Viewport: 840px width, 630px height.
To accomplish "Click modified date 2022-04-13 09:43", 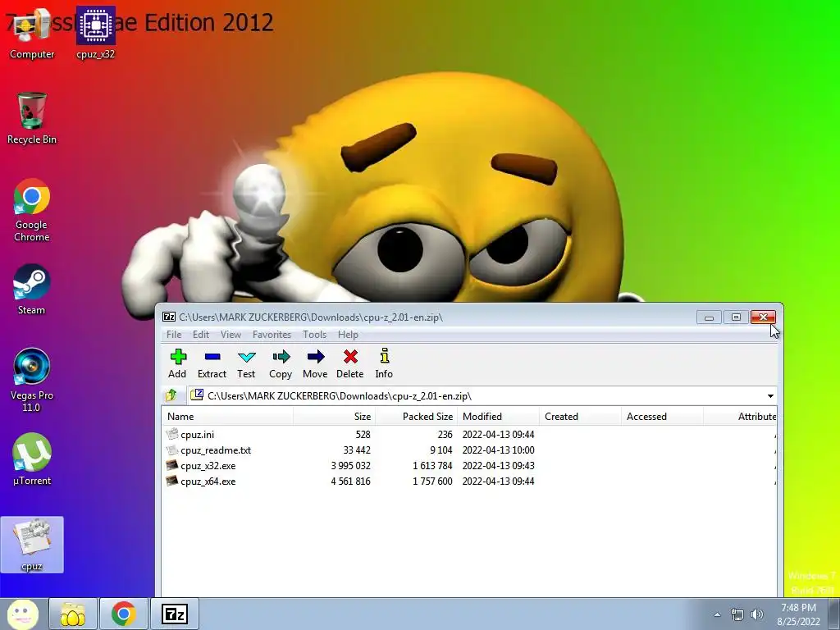I will pyautogui.click(x=498, y=466).
